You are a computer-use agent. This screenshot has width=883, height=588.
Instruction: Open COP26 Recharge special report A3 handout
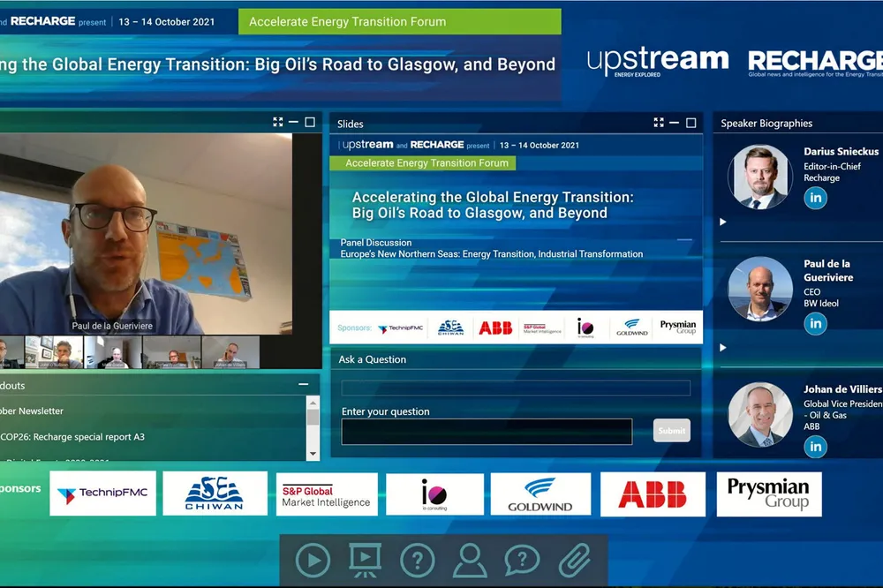pos(72,436)
